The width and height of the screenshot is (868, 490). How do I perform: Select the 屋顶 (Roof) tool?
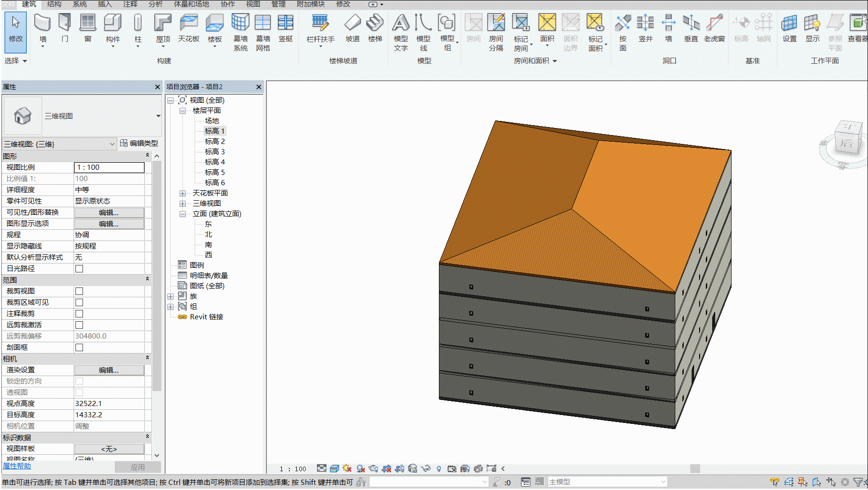pos(163,30)
